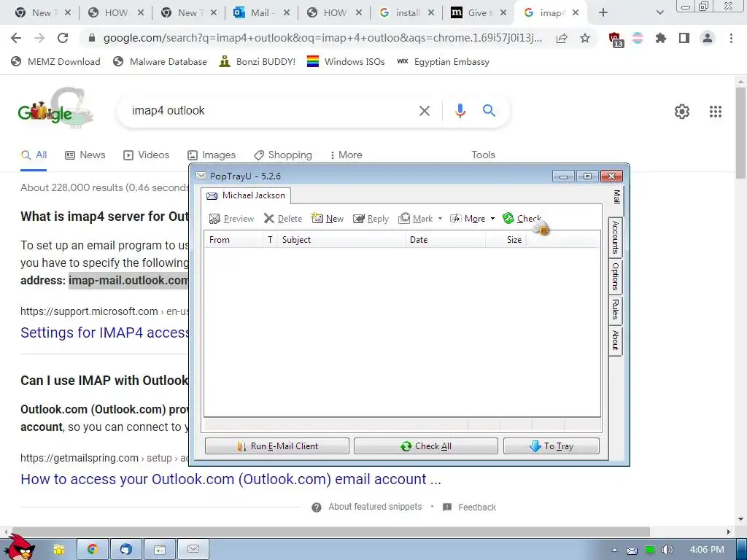Click the T column header
The height and width of the screenshot is (560, 747).
tap(270, 239)
